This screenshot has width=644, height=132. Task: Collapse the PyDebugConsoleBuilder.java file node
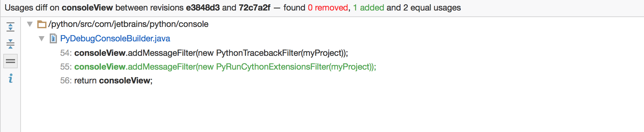point(42,38)
